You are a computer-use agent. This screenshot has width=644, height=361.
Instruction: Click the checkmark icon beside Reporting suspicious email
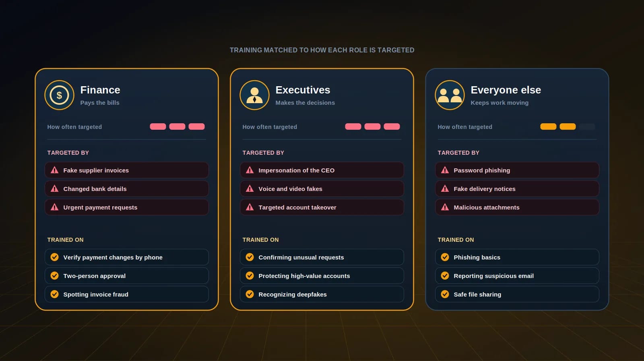pos(445,276)
